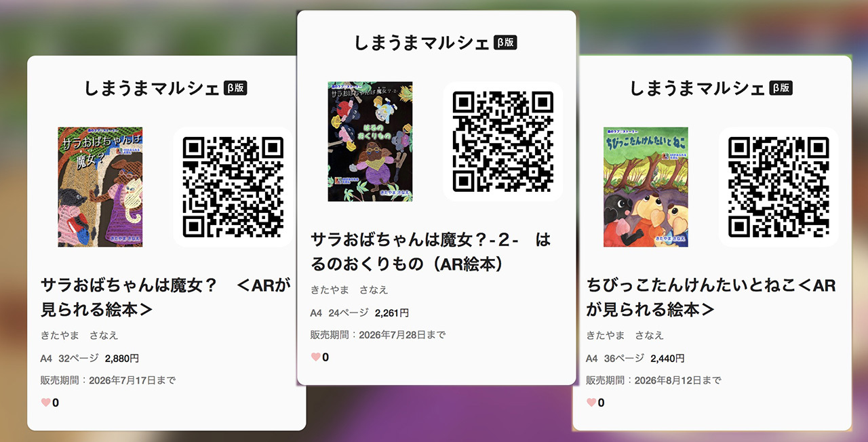
Task: Click the しまうまマルシェ logo on middle card
Action: 421,43
